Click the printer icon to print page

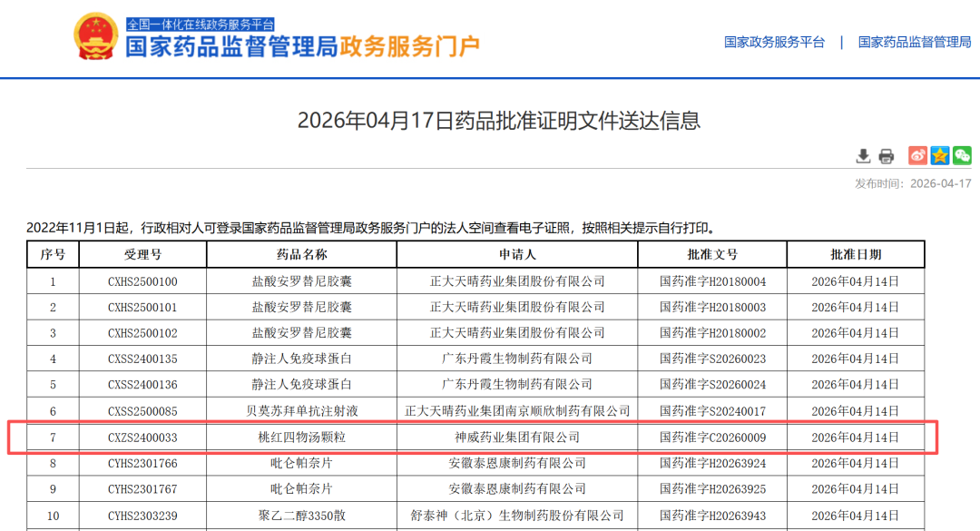[x=887, y=156]
